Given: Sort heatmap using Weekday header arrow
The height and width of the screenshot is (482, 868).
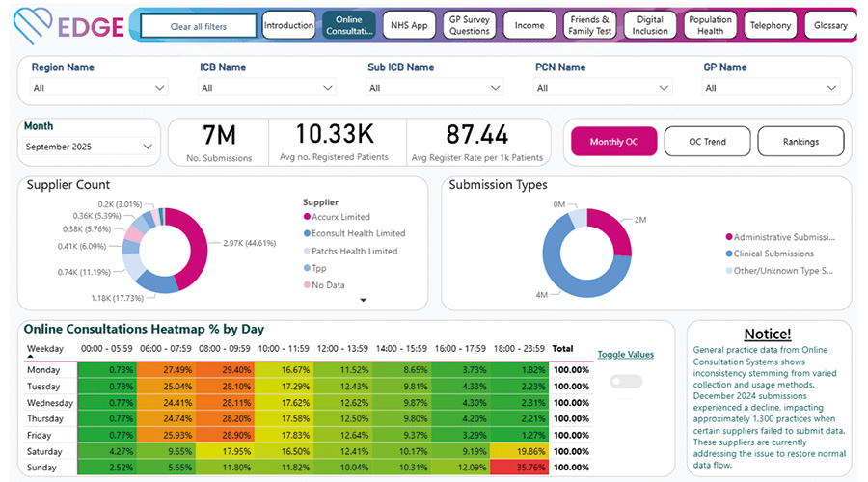Looking at the screenshot, I should [x=30, y=359].
